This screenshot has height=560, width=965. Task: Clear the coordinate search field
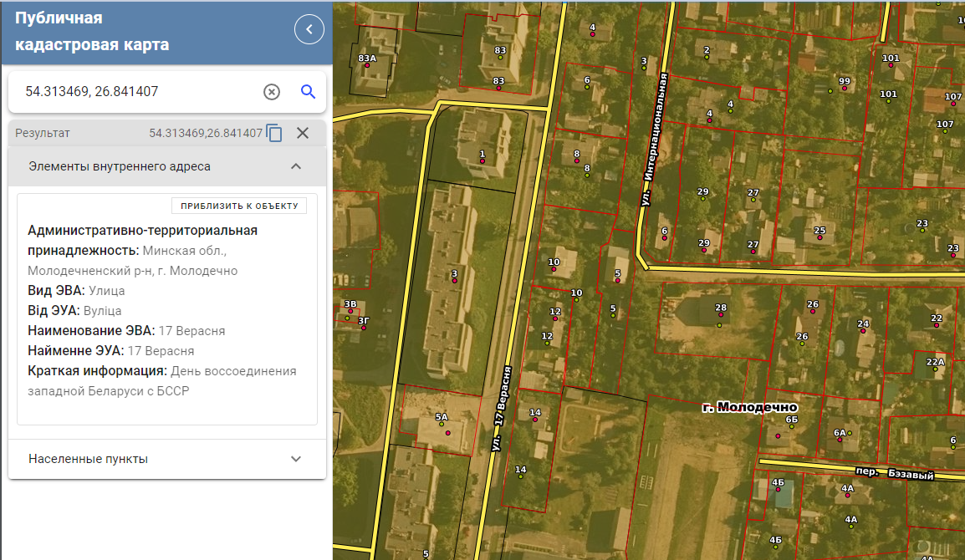coord(272,92)
